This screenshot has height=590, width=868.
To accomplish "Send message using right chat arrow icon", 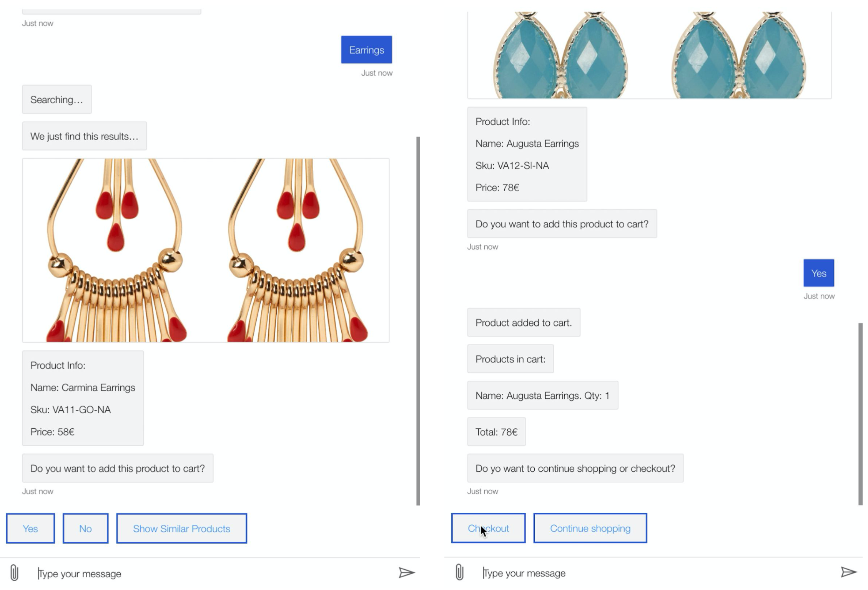I will coord(848,572).
